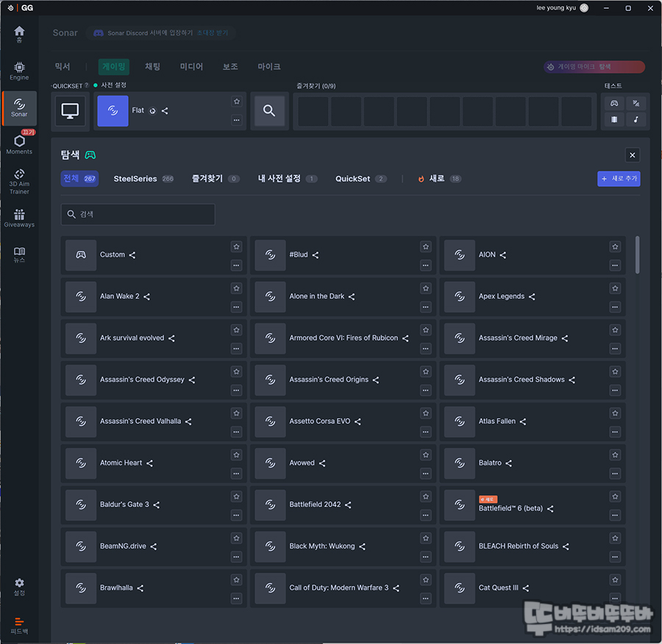Share the Apex Legends preset

532,297
